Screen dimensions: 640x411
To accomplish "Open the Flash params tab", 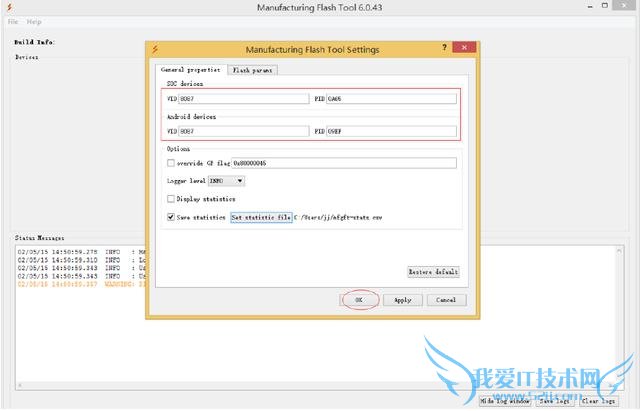I will tap(252, 70).
